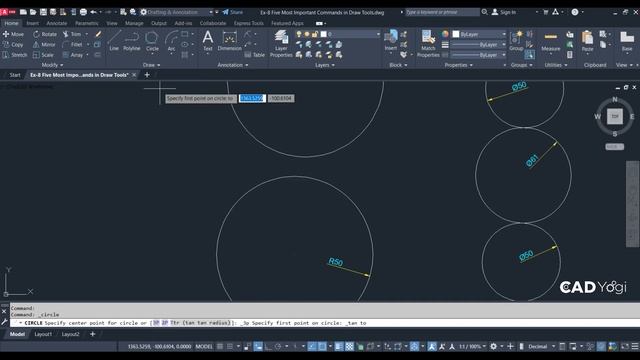Click the search keyword input field
640x360 pixels.
coord(442,12)
